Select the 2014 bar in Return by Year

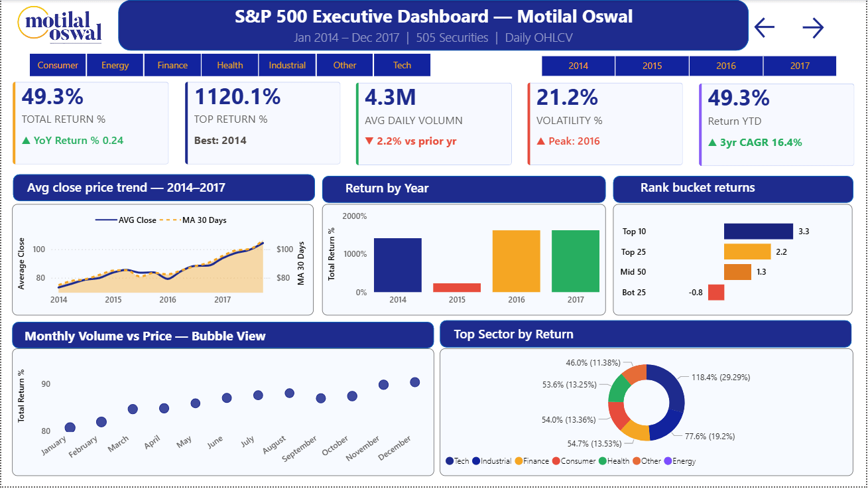click(x=398, y=265)
